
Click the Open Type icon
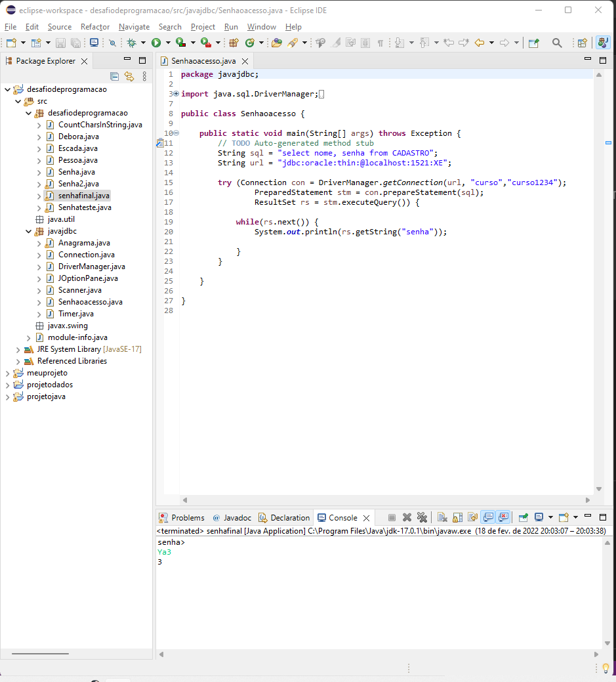pyautogui.click(x=276, y=43)
